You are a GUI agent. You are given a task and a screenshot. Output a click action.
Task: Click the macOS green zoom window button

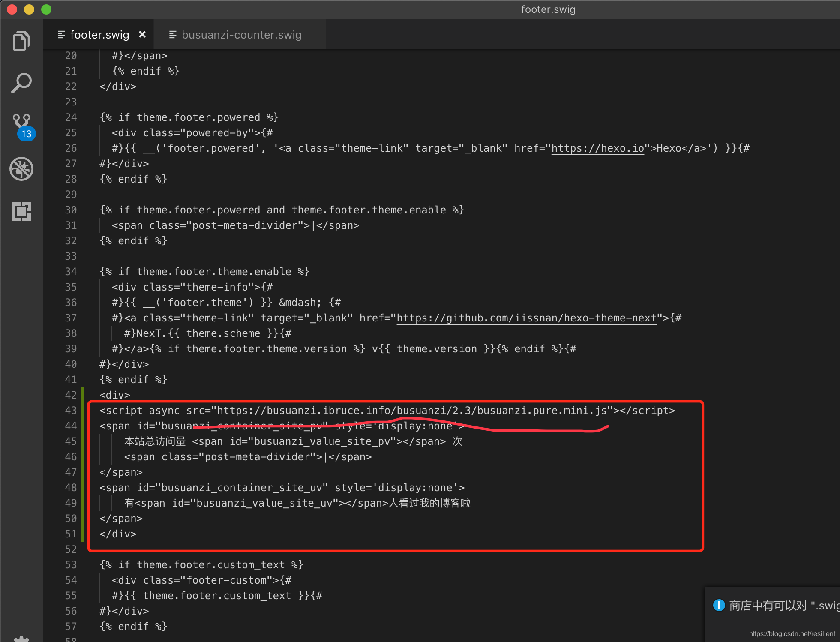46,9
